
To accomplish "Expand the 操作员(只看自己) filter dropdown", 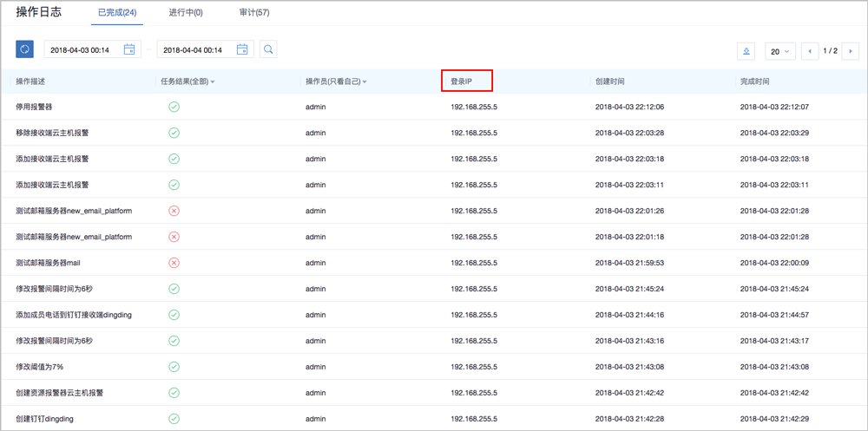I will 364,82.
